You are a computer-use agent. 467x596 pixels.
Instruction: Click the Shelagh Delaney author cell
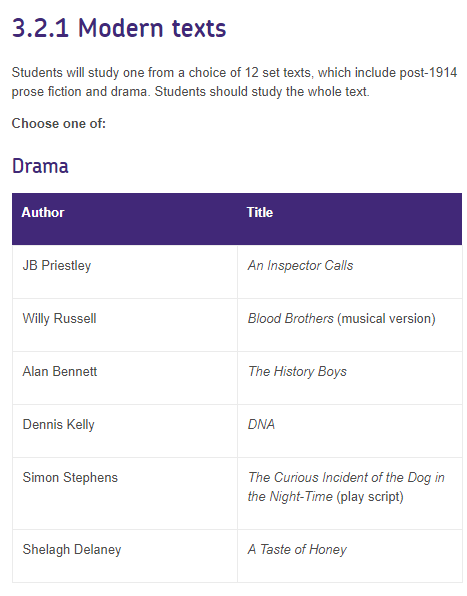click(125, 556)
